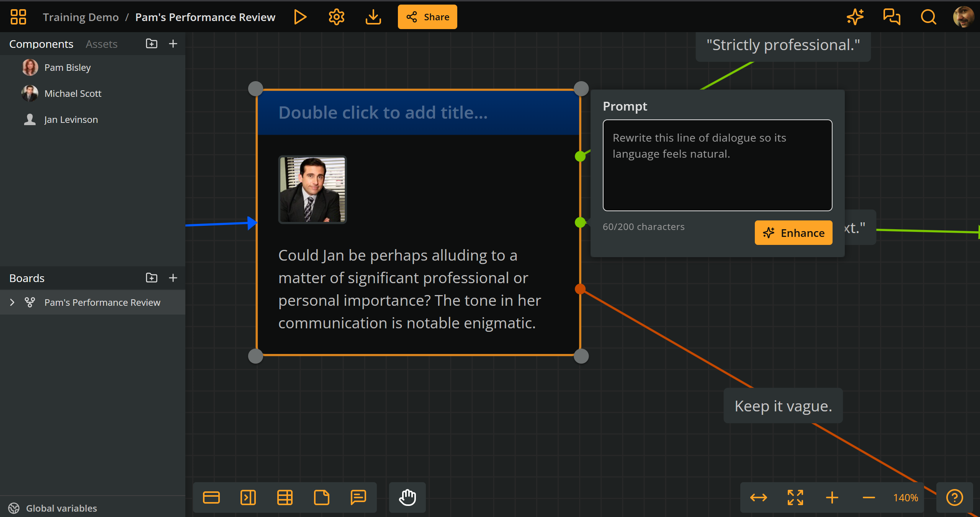Click the orange Share button
Viewport: 980px width, 517px height.
(427, 17)
